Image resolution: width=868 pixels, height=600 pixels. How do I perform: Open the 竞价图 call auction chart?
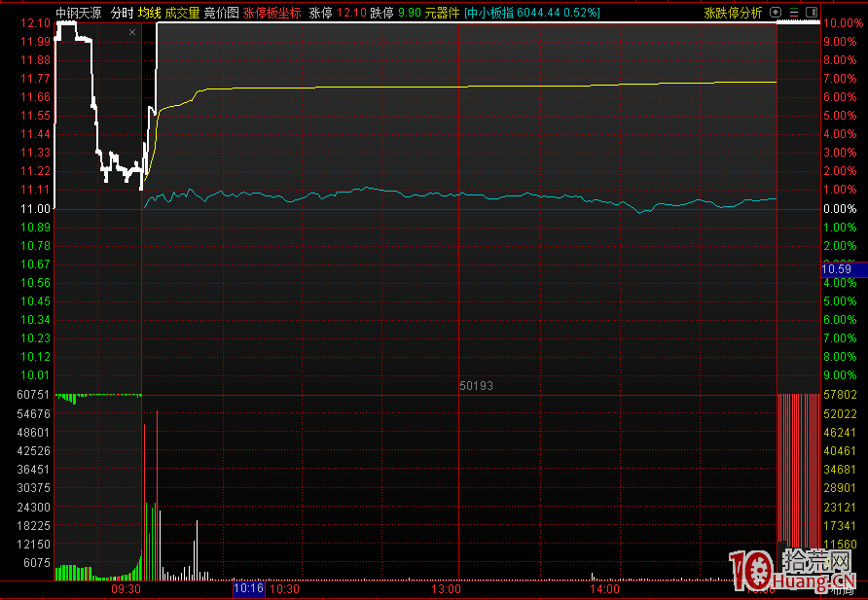pyautogui.click(x=222, y=13)
